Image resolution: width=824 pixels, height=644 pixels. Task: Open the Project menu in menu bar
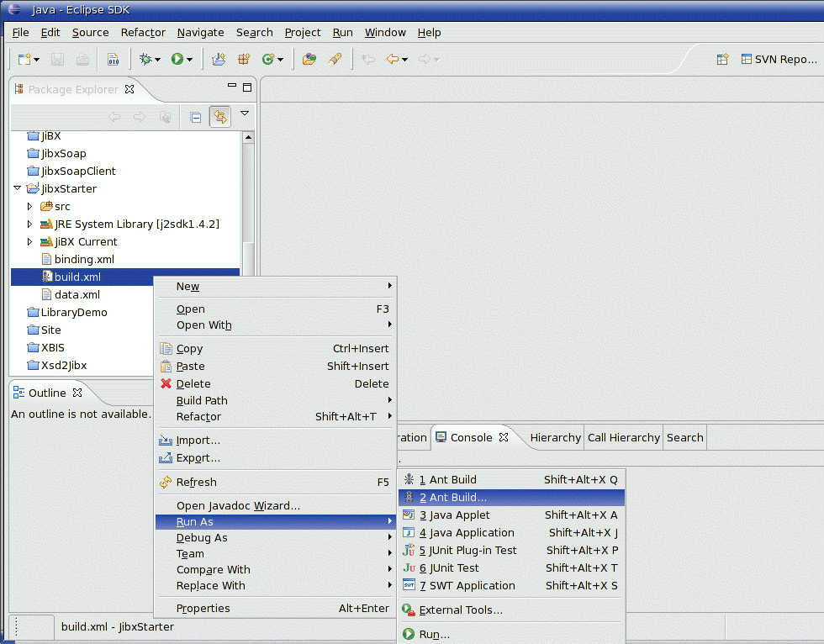click(x=302, y=32)
